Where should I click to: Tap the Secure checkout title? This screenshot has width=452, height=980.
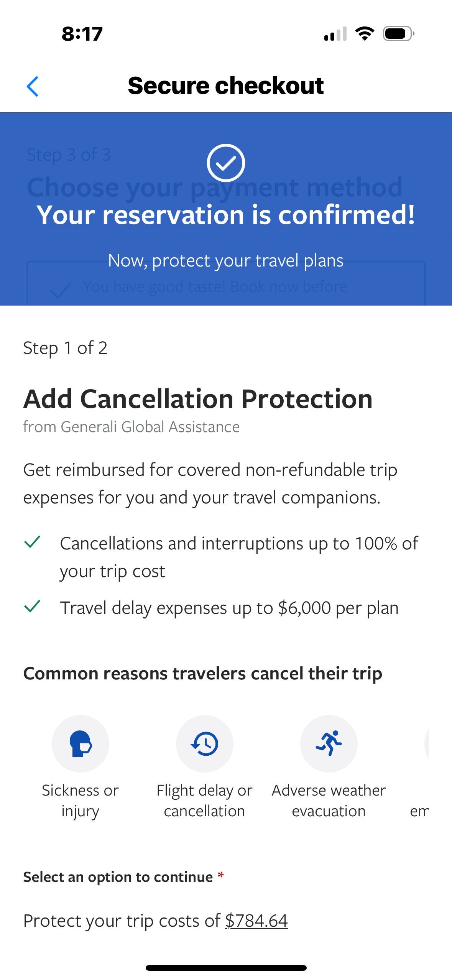coord(226,86)
